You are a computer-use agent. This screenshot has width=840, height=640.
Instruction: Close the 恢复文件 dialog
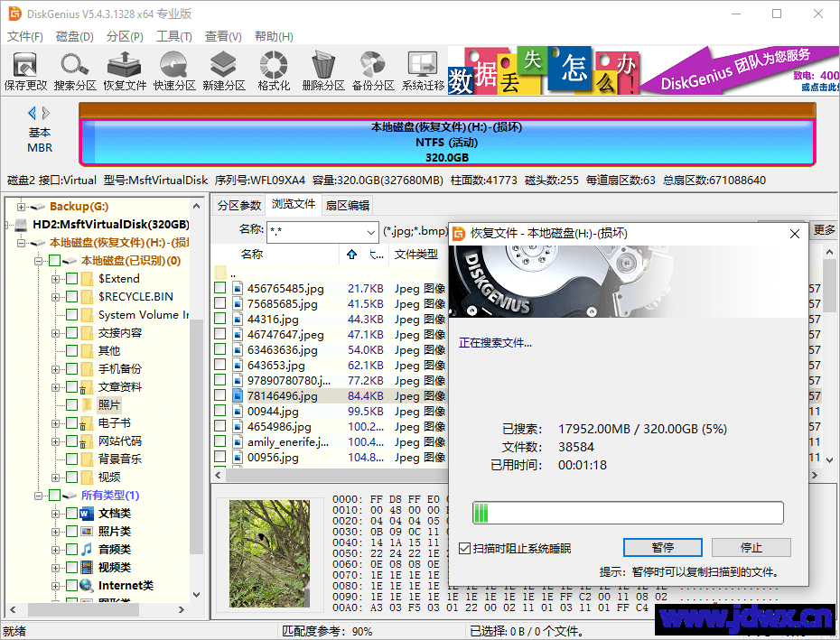tap(795, 234)
